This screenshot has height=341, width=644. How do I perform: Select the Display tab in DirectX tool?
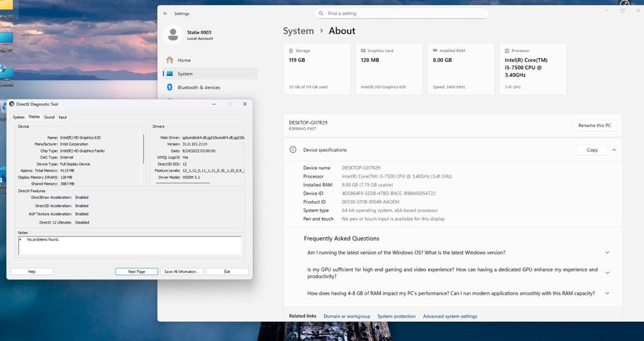coord(34,117)
